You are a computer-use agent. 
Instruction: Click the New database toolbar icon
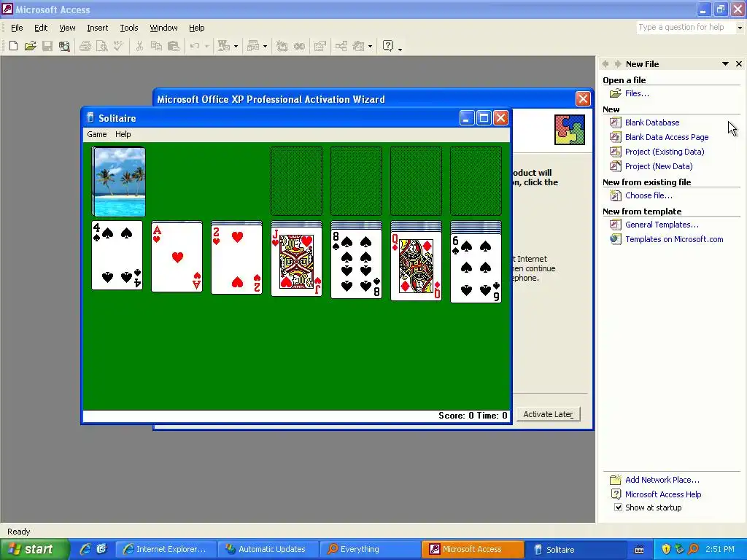coord(13,46)
